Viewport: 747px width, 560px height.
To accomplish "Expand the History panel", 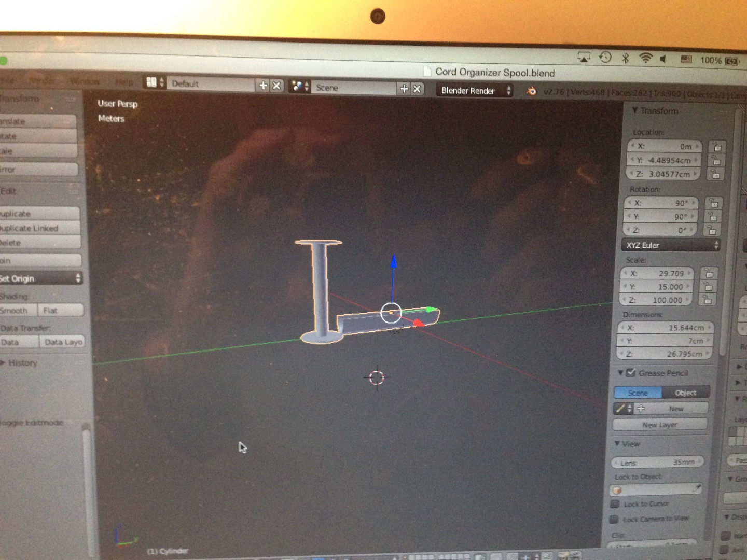I will (3, 362).
